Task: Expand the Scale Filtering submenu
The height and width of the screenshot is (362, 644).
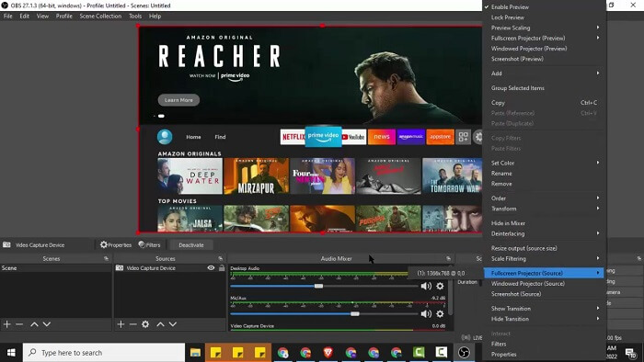Action: [x=545, y=259]
